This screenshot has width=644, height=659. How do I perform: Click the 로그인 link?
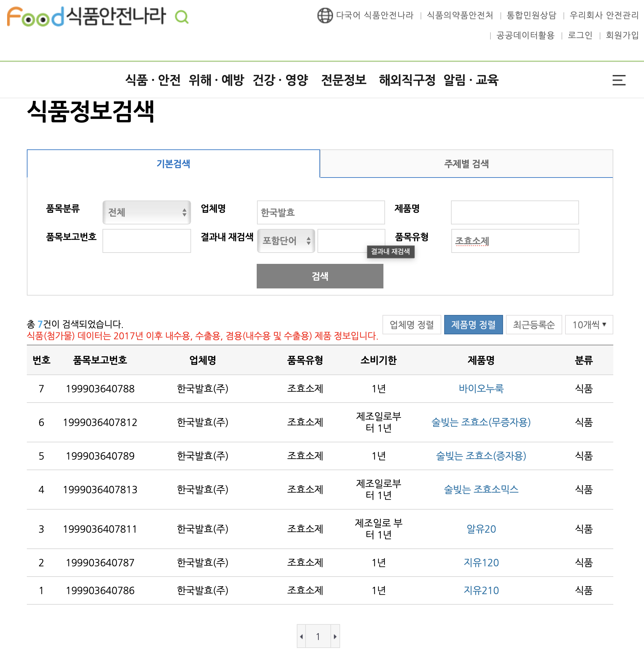pos(580,35)
